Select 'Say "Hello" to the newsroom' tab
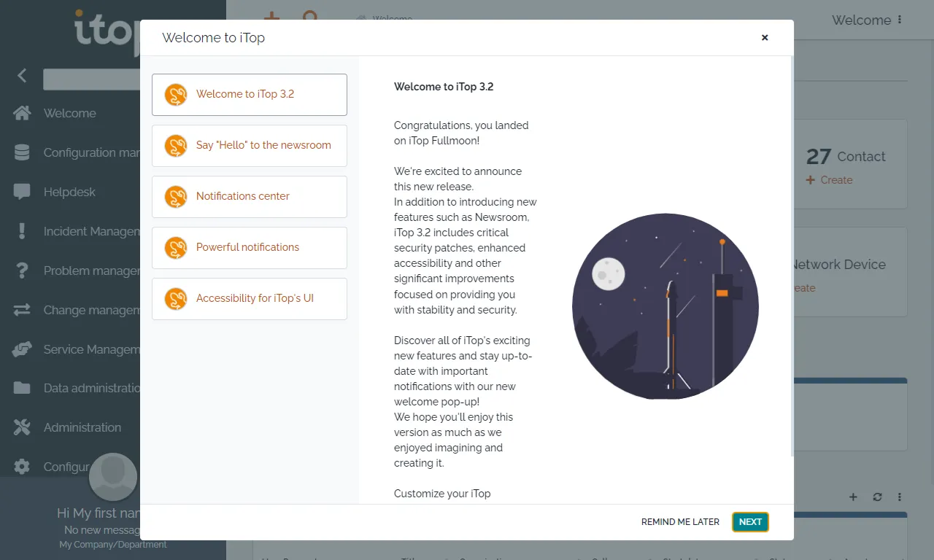 click(x=250, y=146)
